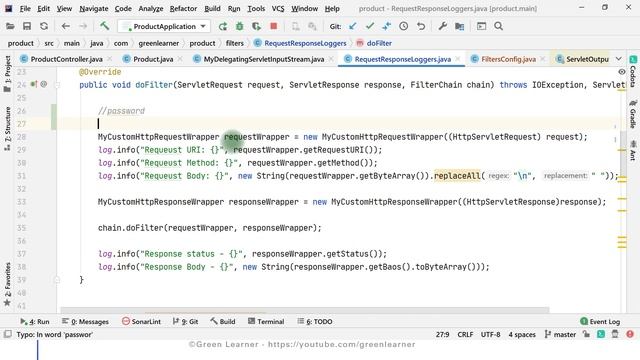Screen dimensions: 640x360
Task: Open the Codota side panel
Action: [633, 72]
